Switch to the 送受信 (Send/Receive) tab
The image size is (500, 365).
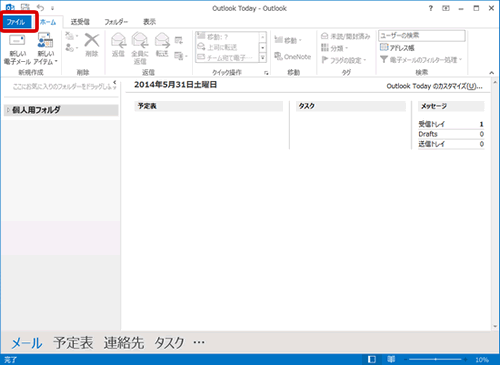pos(80,22)
